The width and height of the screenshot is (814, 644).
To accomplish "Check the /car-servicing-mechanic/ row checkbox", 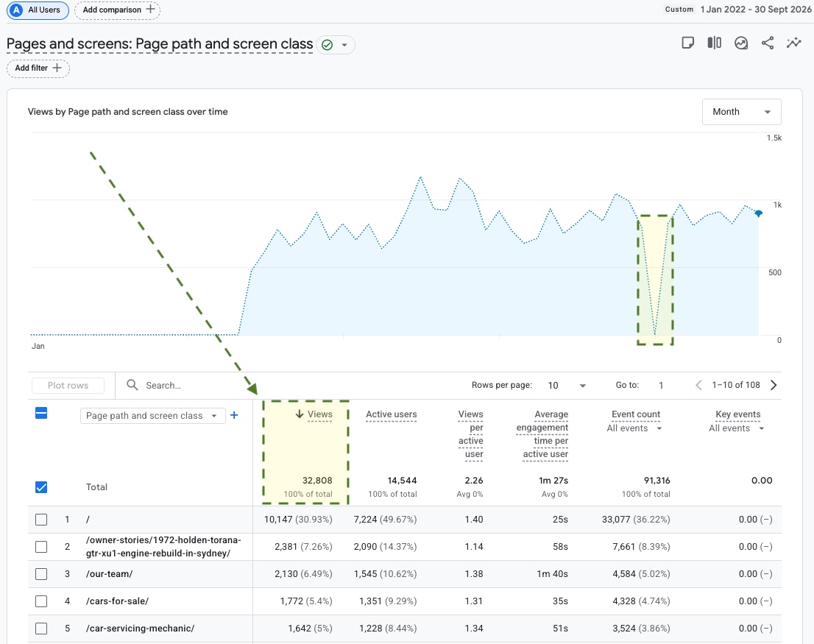I will click(41, 629).
